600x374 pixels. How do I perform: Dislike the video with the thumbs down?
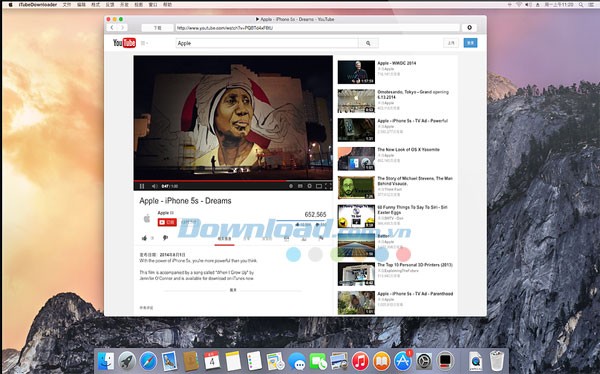tap(165, 238)
